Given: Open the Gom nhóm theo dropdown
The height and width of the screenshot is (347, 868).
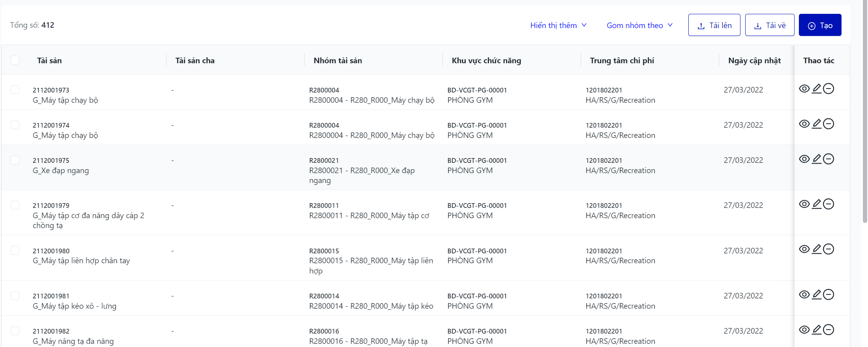Looking at the screenshot, I should tap(639, 25).
